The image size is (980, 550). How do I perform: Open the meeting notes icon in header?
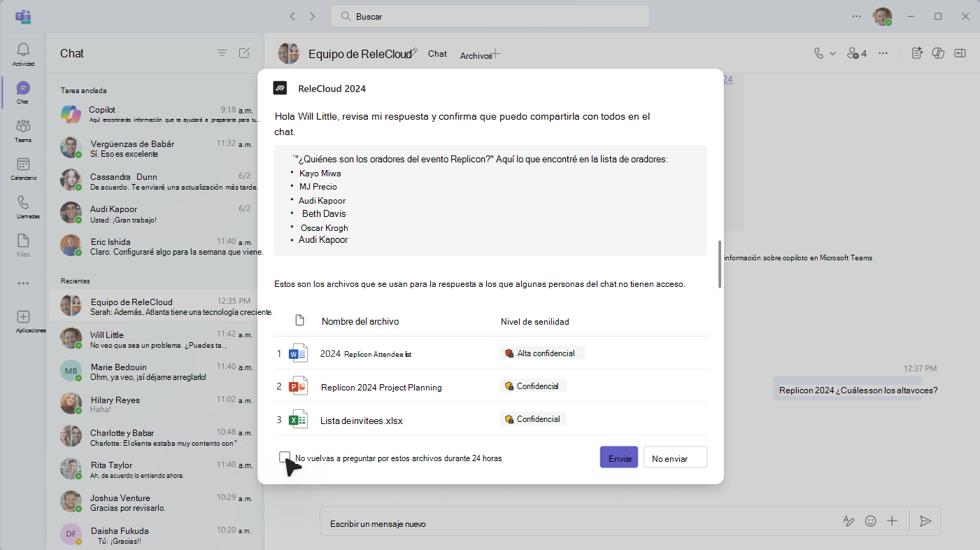point(918,53)
